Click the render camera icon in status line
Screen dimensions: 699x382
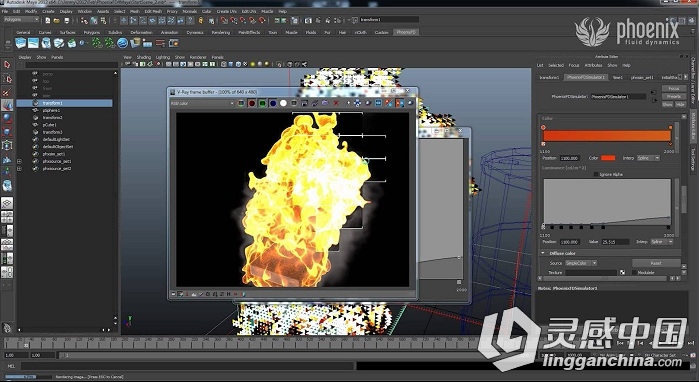click(308, 20)
